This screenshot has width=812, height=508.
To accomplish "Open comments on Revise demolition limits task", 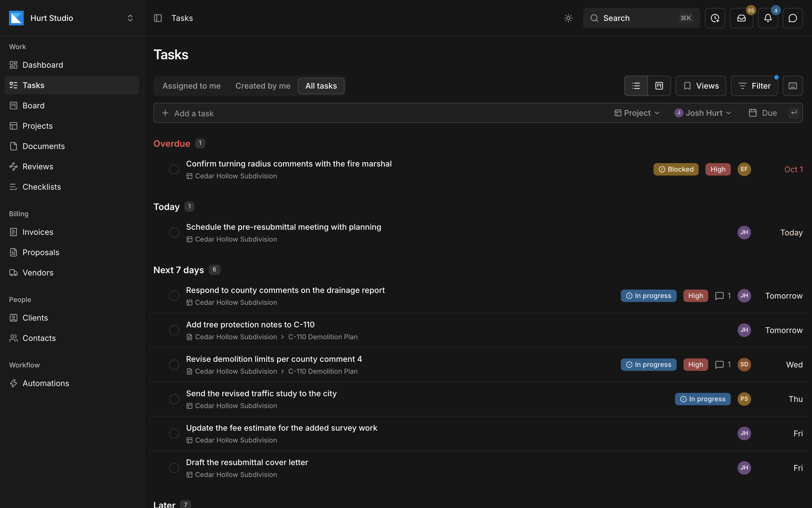I will pyautogui.click(x=723, y=365).
